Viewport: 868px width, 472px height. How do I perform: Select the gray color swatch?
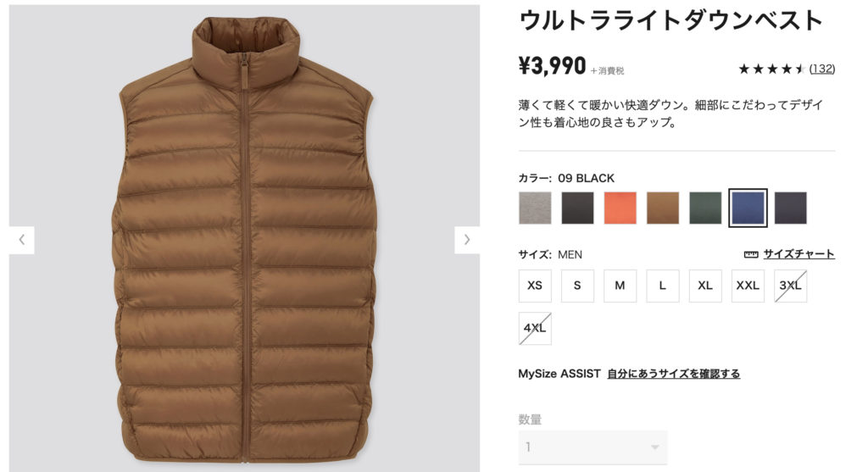(535, 208)
